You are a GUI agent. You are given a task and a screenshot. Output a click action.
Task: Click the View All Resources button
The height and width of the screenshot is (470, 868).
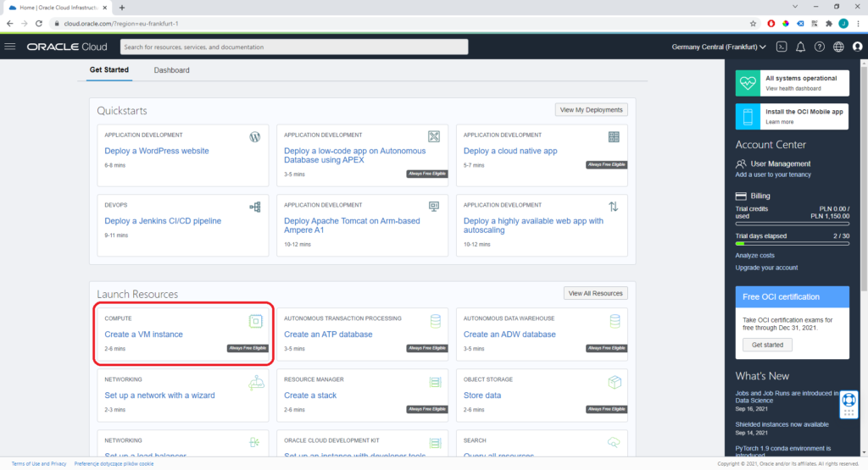pyautogui.click(x=596, y=293)
